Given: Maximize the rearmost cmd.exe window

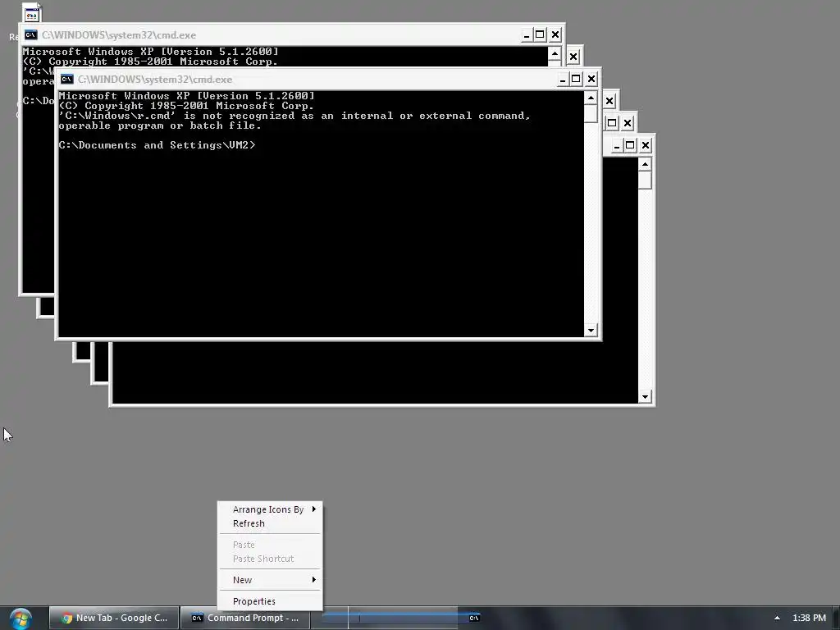Looking at the screenshot, I should [540, 34].
